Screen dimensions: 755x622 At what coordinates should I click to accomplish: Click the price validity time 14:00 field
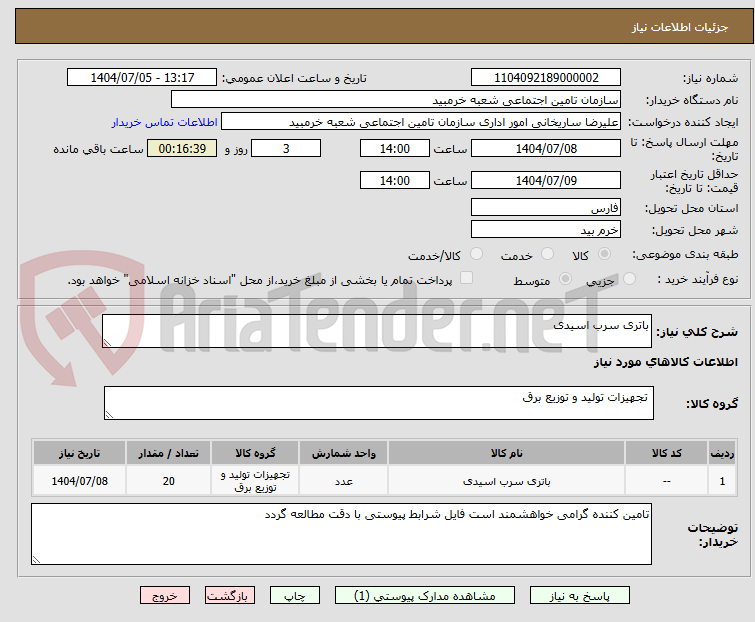click(x=395, y=180)
